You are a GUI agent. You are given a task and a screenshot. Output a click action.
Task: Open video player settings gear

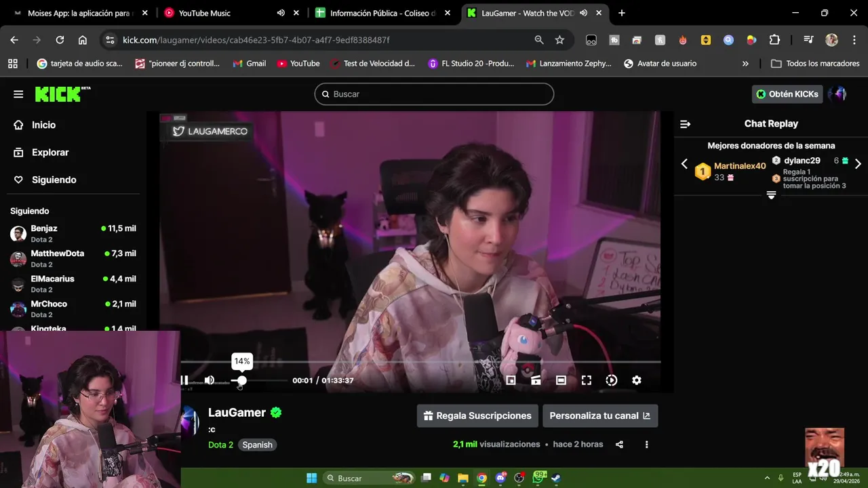coord(637,380)
